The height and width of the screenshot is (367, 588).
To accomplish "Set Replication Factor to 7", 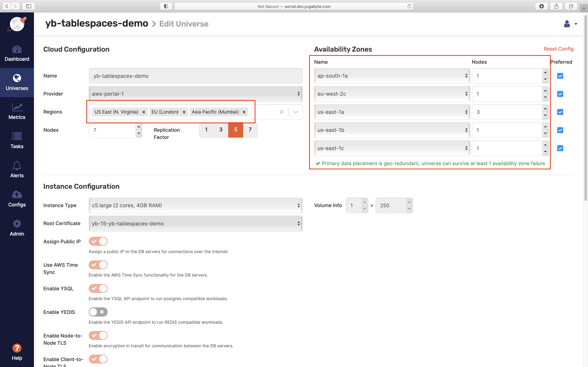I will pos(250,130).
